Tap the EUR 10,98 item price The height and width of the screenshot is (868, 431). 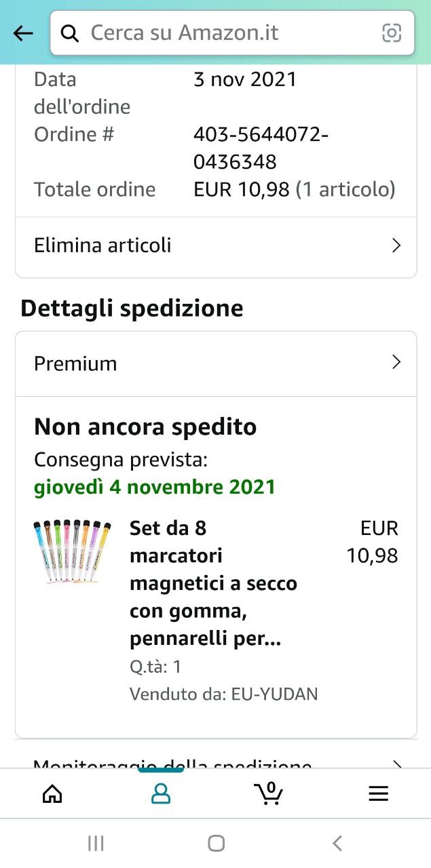[372, 542]
